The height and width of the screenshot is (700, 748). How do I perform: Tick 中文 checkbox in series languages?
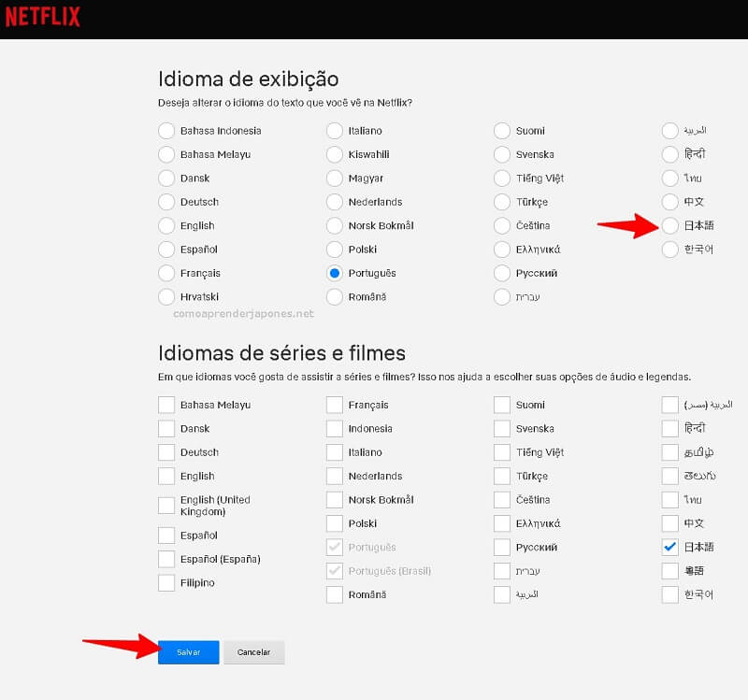point(670,523)
